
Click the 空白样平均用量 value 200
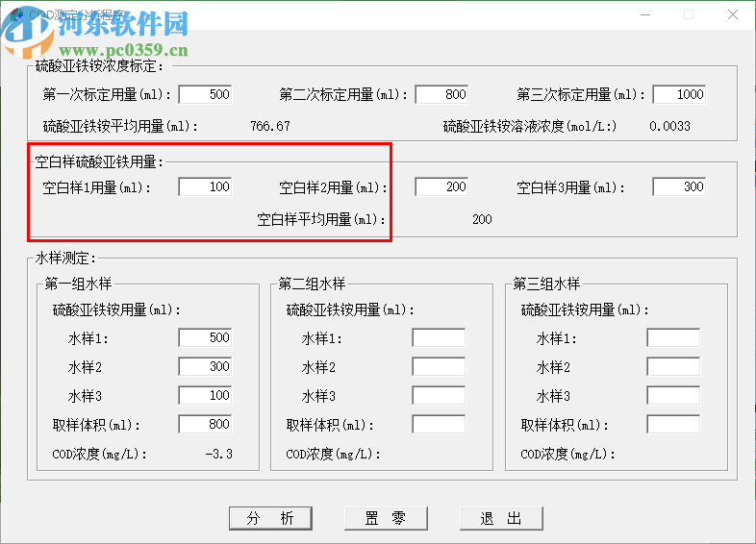482,220
